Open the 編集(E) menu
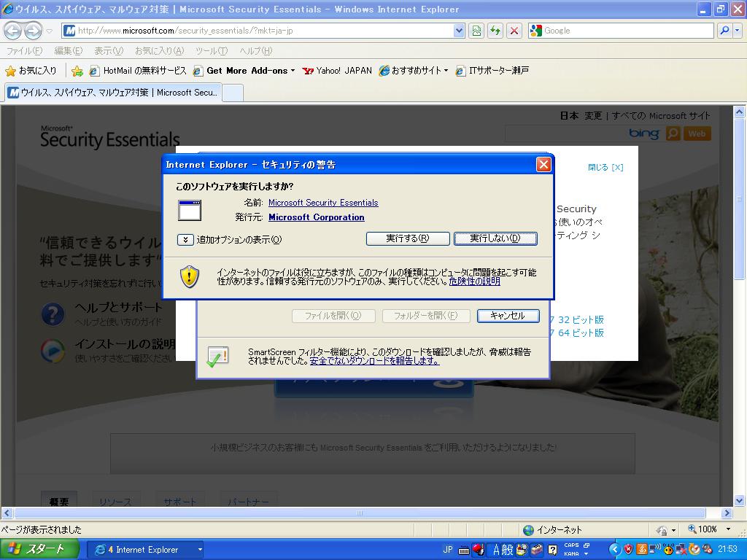This screenshot has height=560, width=747. click(68, 50)
